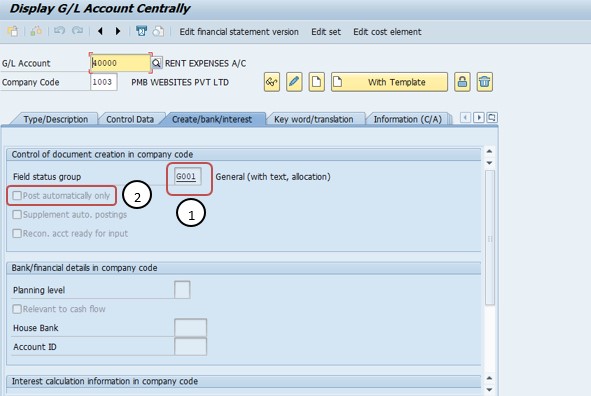This screenshot has width=591, height=396.
Task: Click text RENT EXPENSES A/C
Action: tap(205, 63)
